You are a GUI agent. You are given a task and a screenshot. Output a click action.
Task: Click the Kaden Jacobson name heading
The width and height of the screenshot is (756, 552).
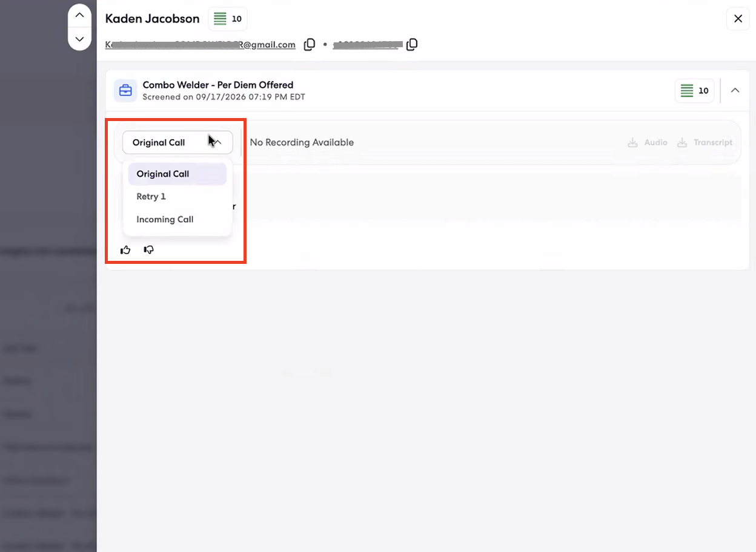click(x=152, y=19)
